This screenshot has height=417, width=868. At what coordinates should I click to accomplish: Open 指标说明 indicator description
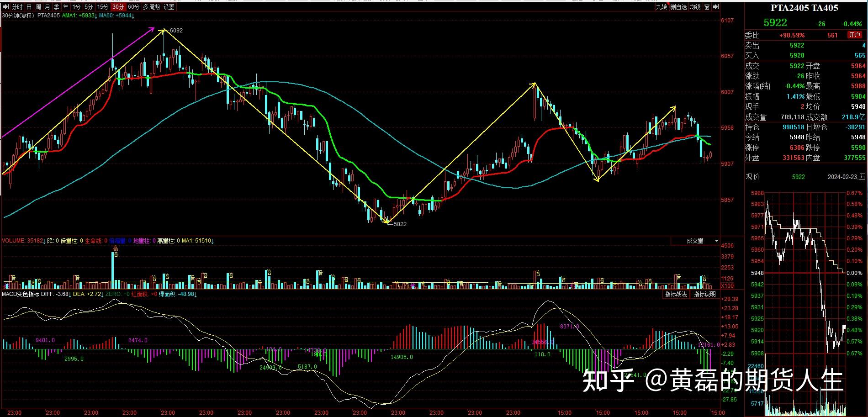tap(704, 295)
